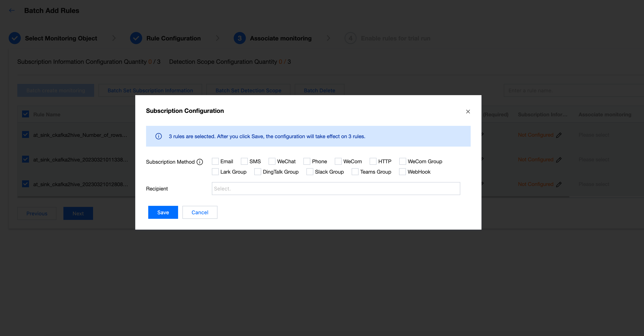The image size is (644, 336).
Task: Click the edit pencil for the first Not Configured rule
Action: [559, 135]
